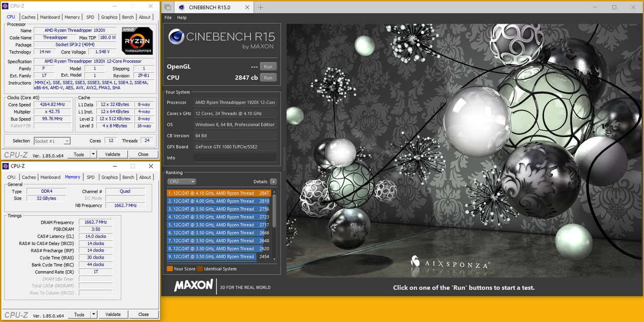Select ranking entry scoring 2648
Viewport: 644px width, 322px height.
tap(219, 241)
